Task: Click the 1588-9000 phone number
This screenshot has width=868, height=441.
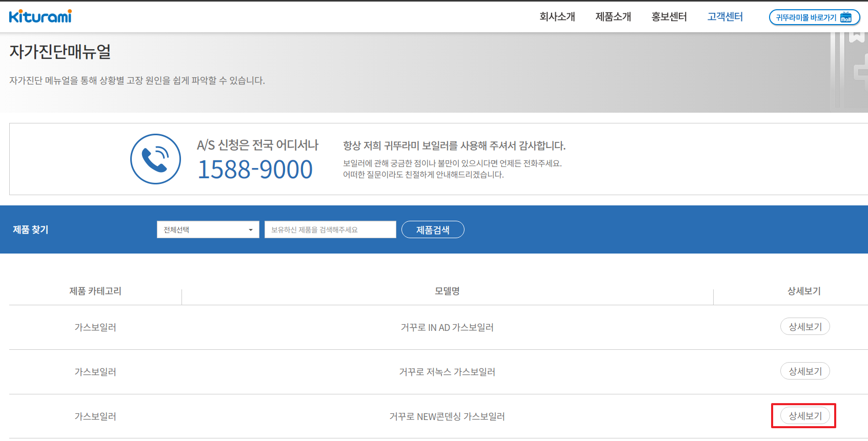Action: (x=255, y=170)
